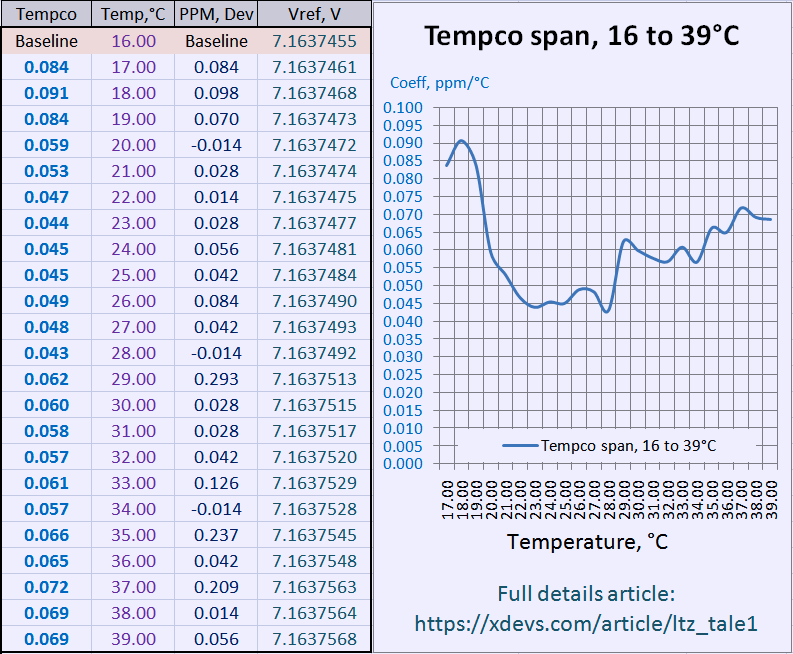Click Vref cell 7.1637477
The image size is (793, 654).
click(314, 223)
